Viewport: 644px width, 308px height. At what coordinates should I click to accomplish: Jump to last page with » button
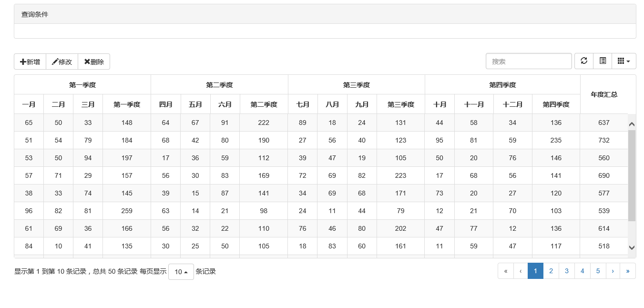click(x=628, y=271)
